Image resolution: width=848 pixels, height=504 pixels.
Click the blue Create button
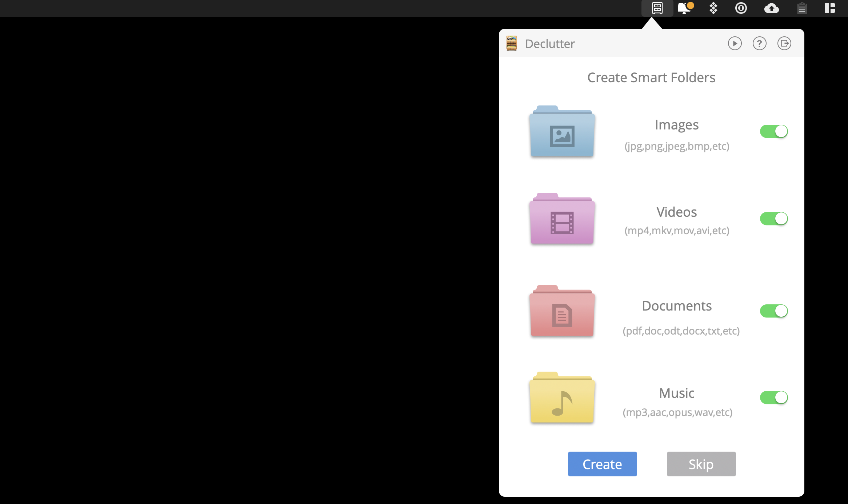pos(602,464)
